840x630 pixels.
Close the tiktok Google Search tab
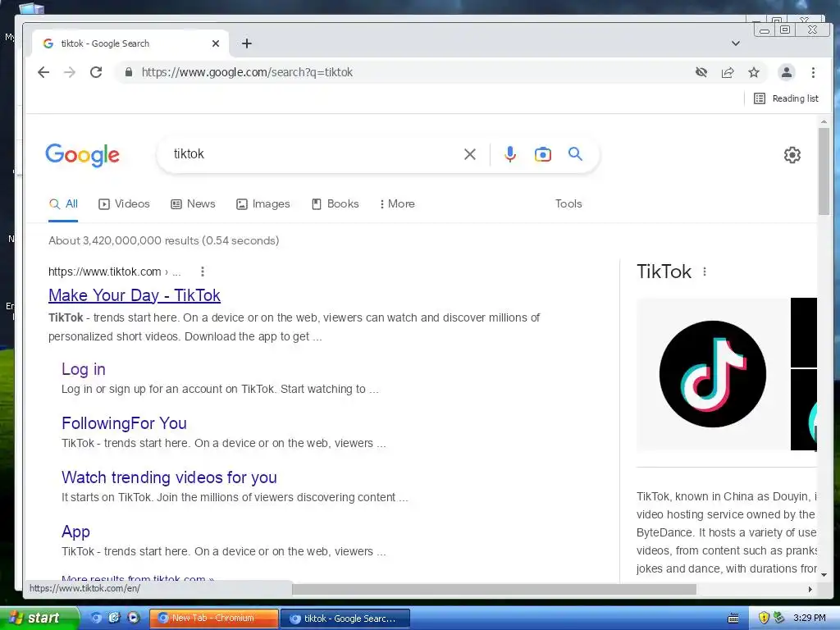pos(216,43)
